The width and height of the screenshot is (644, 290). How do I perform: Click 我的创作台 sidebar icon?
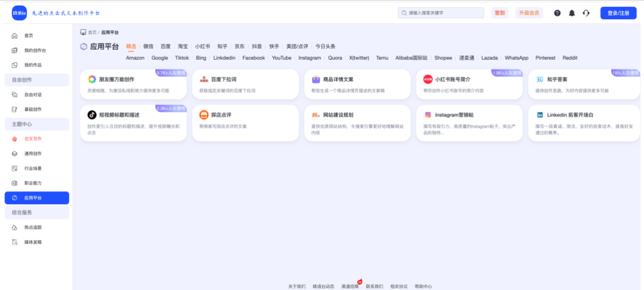click(15, 50)
